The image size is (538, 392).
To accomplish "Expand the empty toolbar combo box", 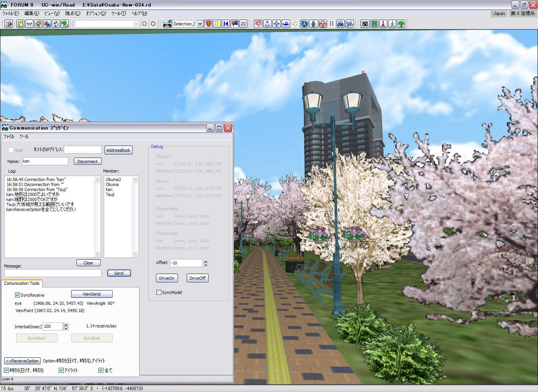I will pyautogui.click(x=136, y=24).
